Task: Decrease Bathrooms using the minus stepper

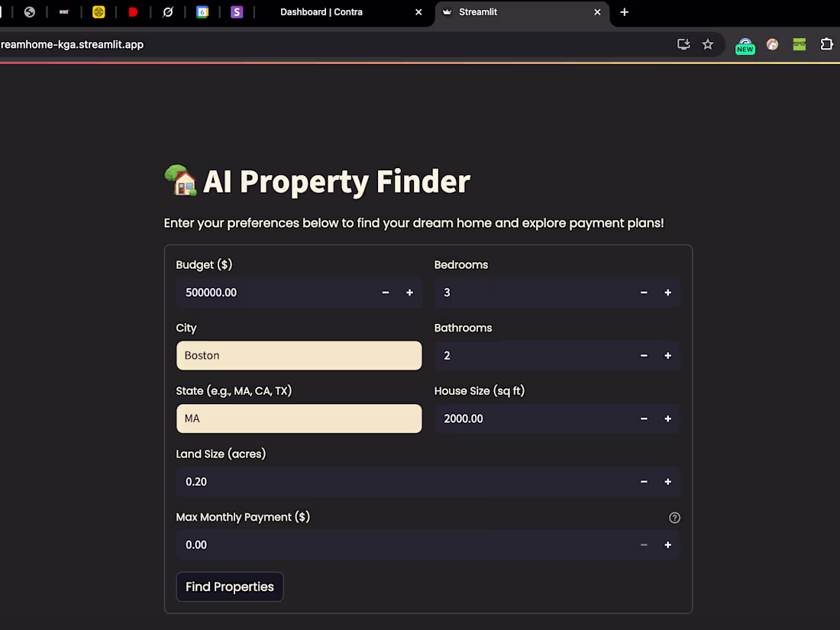Action: (x=644, y=355)
